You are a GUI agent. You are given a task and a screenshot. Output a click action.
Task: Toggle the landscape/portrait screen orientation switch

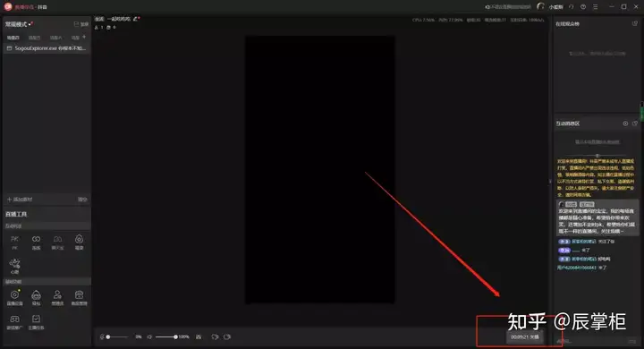click(x=81, y=24)
